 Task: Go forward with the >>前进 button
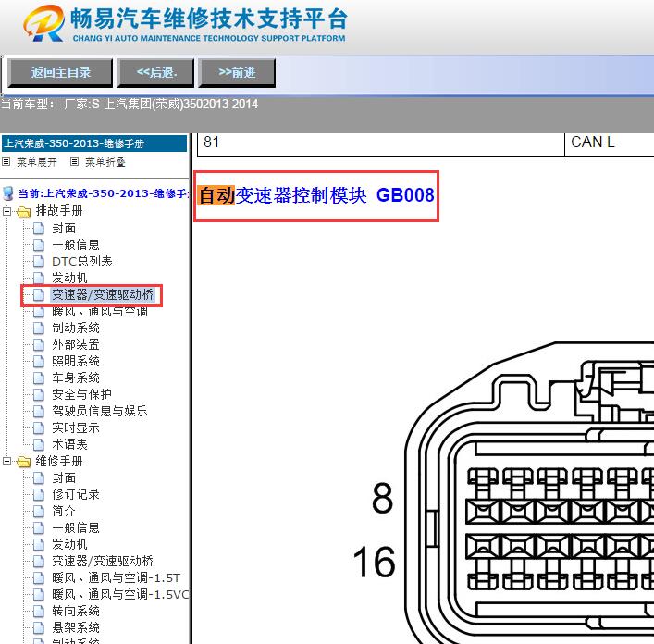click(x=237, y=72)
